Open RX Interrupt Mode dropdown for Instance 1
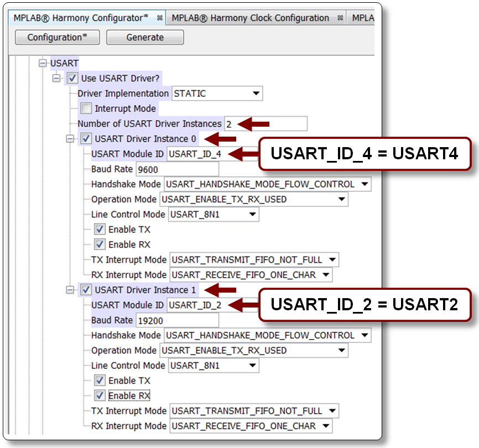Image resolution: width=479 pixels, height=448 pixels. click(x=325, y=426)
